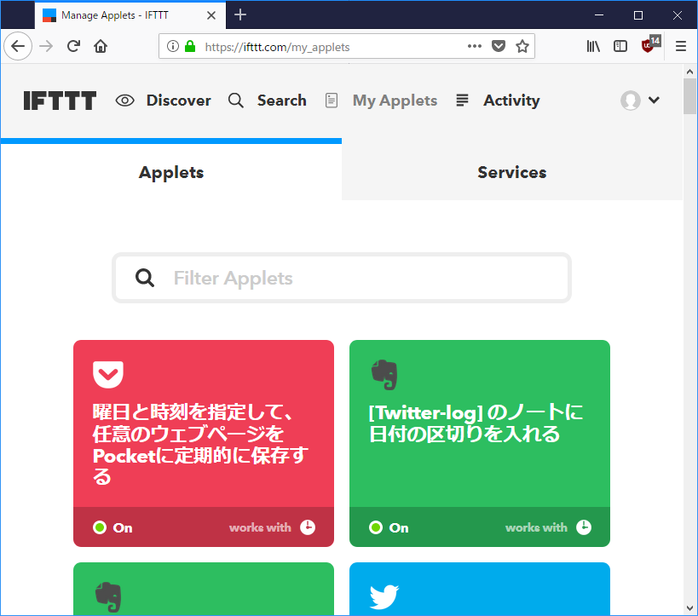Go back with the browser Back button
The height and width of the screenshot is (616, 698).
tap(18, 46)
